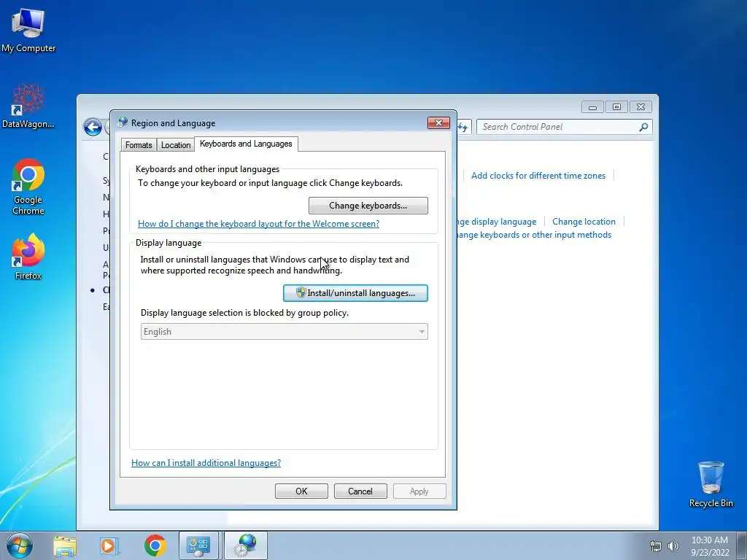Click the Show desktop strip by the clock
The height and width of the screenshot is (560, 747).
point(742,545)
